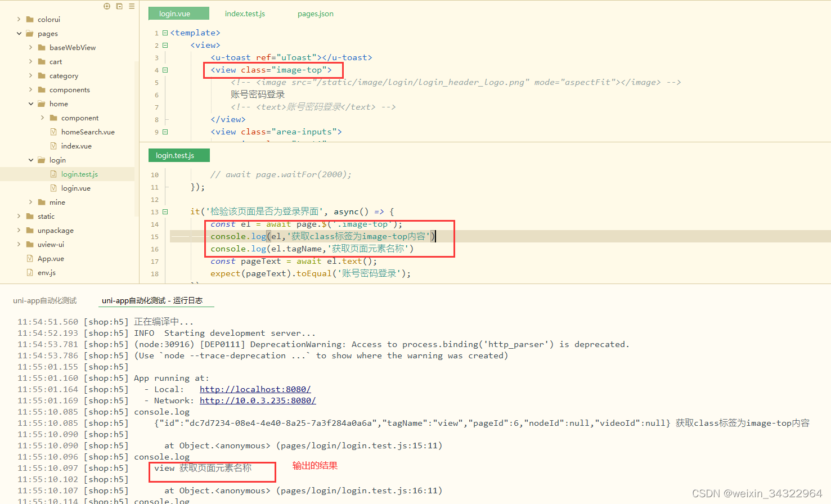
Task: Toggle fold marker on line 4 image-top view
Action: click(x=165, y=70)
